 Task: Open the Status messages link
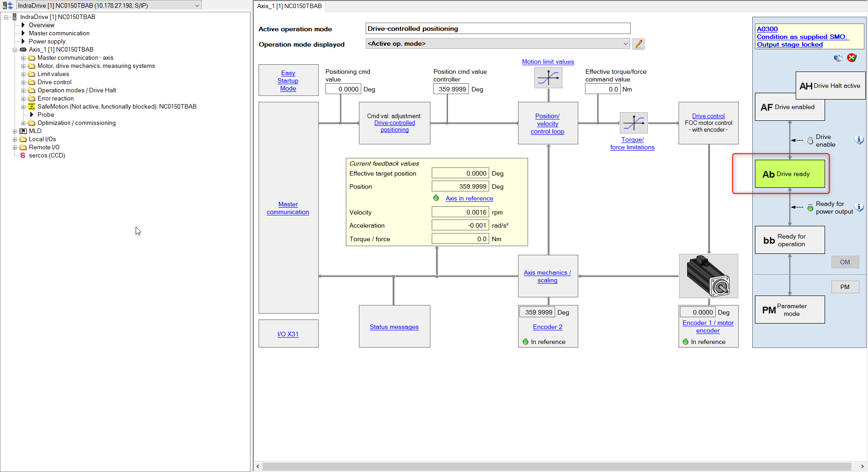coord(394,327)
